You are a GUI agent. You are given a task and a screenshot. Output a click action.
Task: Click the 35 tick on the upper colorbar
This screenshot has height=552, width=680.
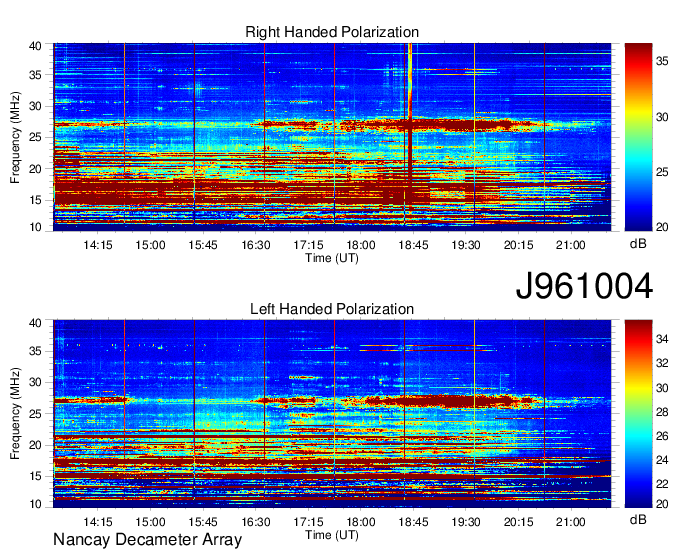[662, 62]
